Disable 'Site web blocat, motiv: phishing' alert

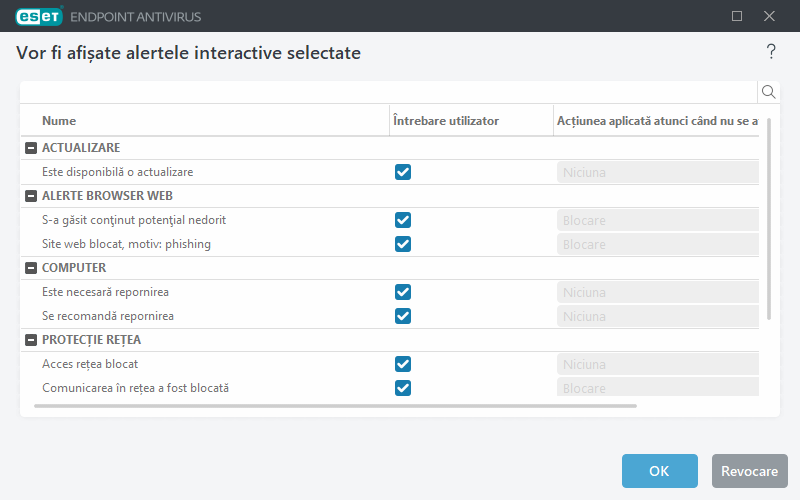click(x=403, y=244)
